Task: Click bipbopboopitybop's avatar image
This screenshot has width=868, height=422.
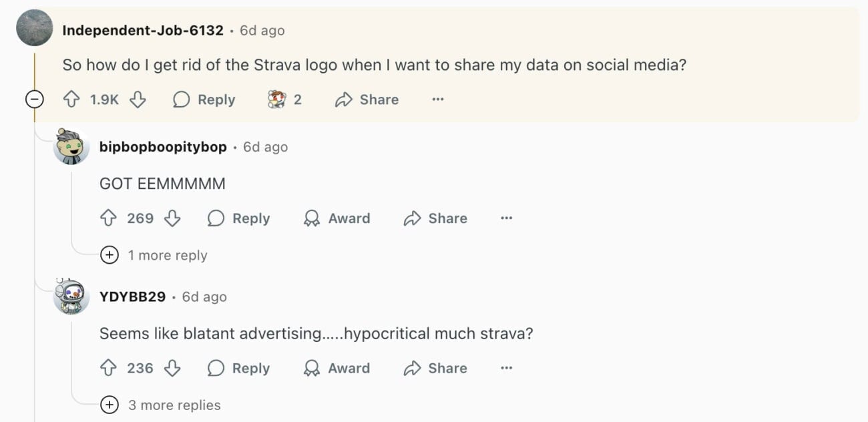Action: [71, 147]
